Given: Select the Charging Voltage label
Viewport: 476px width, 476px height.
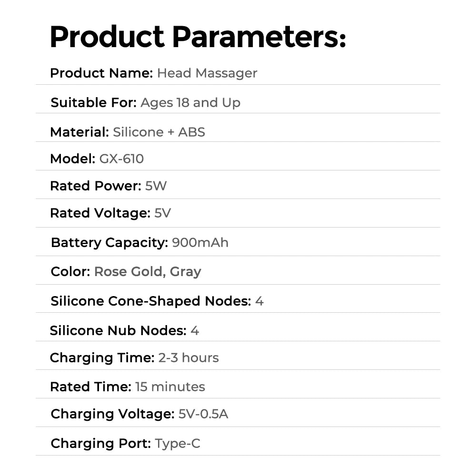Looking at the screenshot, I should [113, 414].
